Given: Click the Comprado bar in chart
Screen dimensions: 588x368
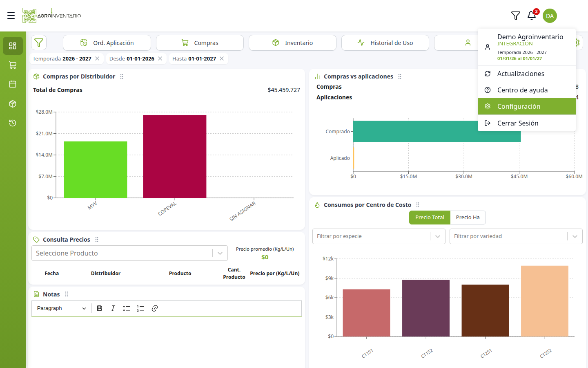Looking at the screenshot, I should 437,131.
